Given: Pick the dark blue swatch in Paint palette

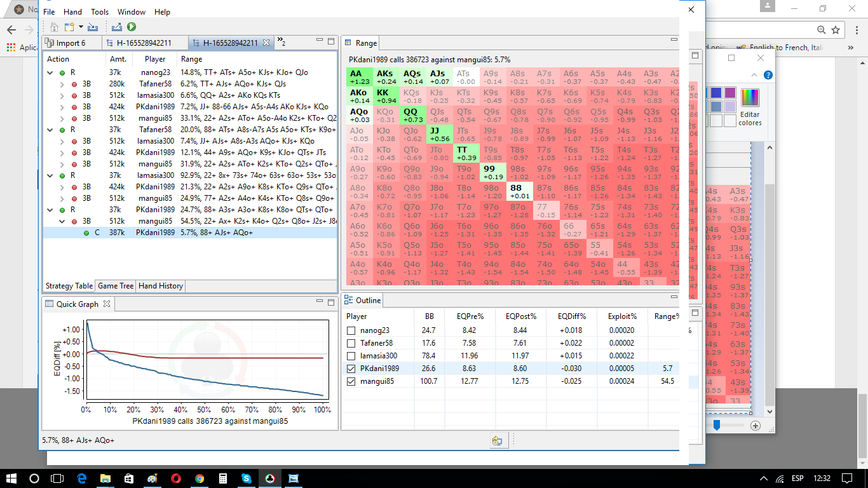Looking at the screenshot, I should pos(716,93).
